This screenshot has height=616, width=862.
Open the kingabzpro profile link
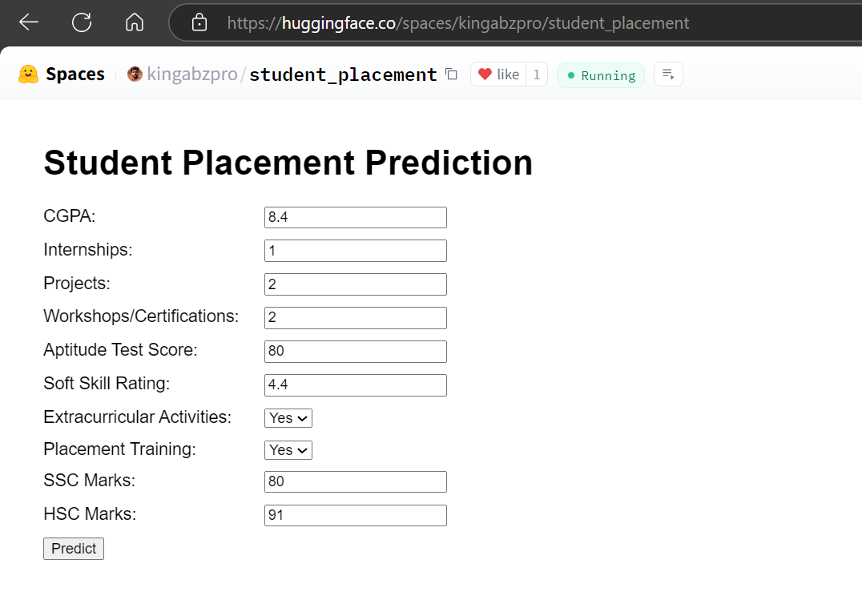pyautogui.click(x=192, y=74)
